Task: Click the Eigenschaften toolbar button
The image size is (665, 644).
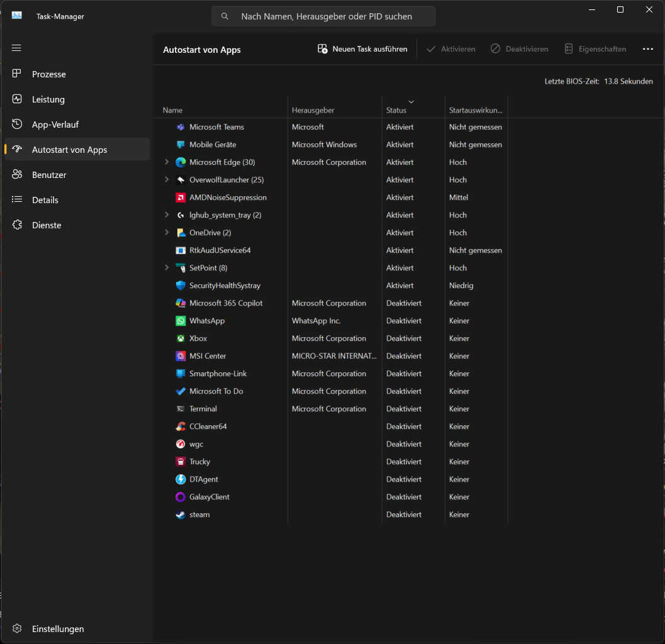Action: point(595,49)
